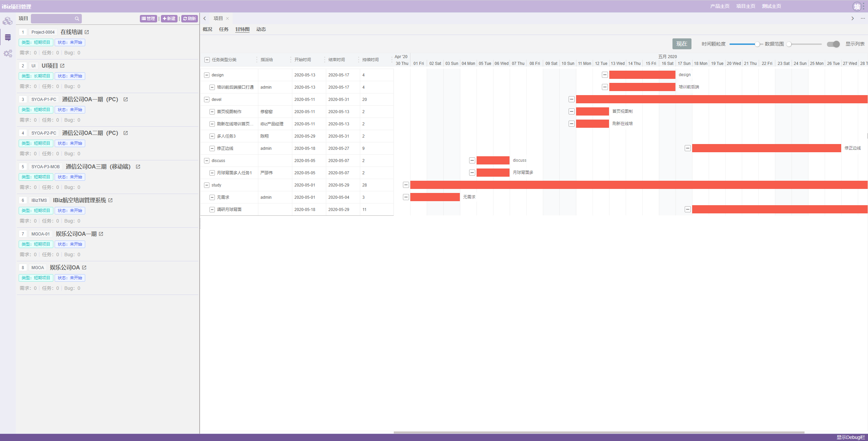Viewport: 868px width, 441px height.
Task: Collapse 培训前后端接口打通 task row
Action: tap(212, 87)
